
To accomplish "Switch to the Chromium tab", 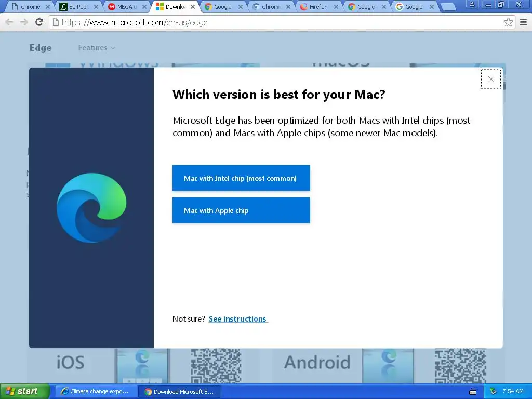I will tap(270, 7).
